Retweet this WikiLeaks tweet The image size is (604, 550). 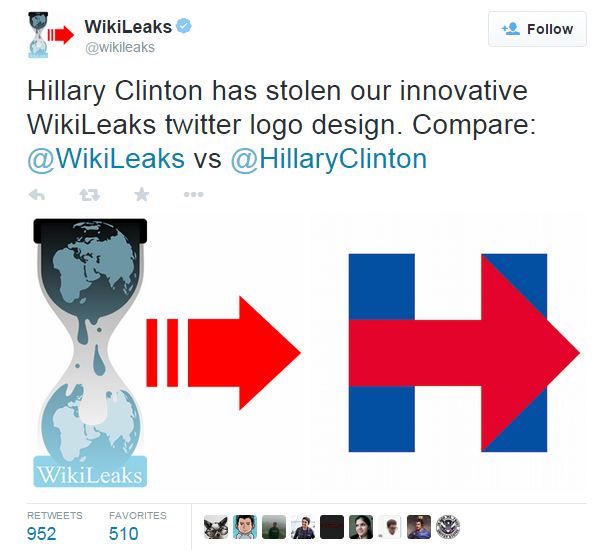point(89,195)
